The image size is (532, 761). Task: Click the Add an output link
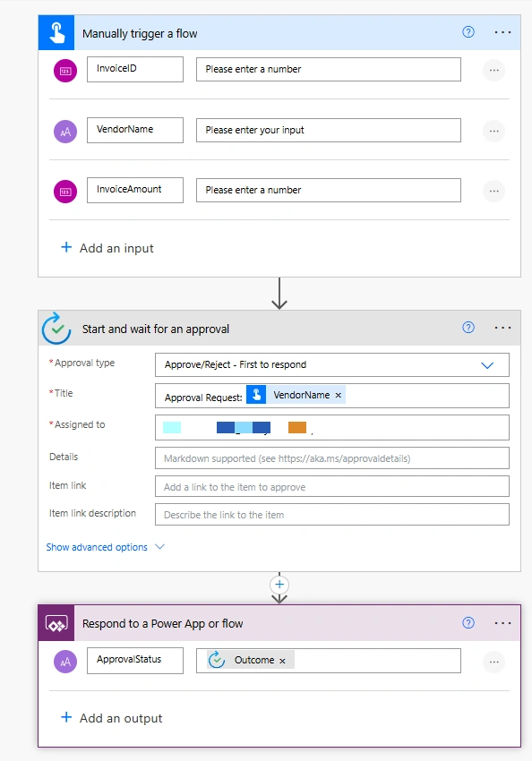coord(111,718)
